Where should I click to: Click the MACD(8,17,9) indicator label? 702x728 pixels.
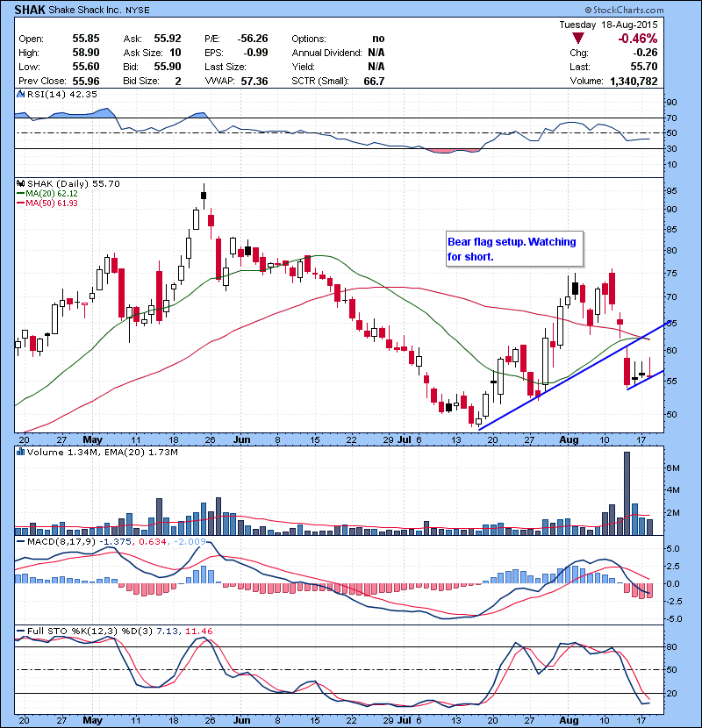(62, 542)
